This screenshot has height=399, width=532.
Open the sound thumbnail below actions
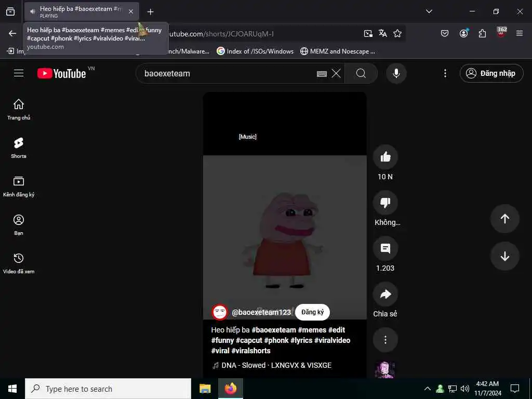385,370
